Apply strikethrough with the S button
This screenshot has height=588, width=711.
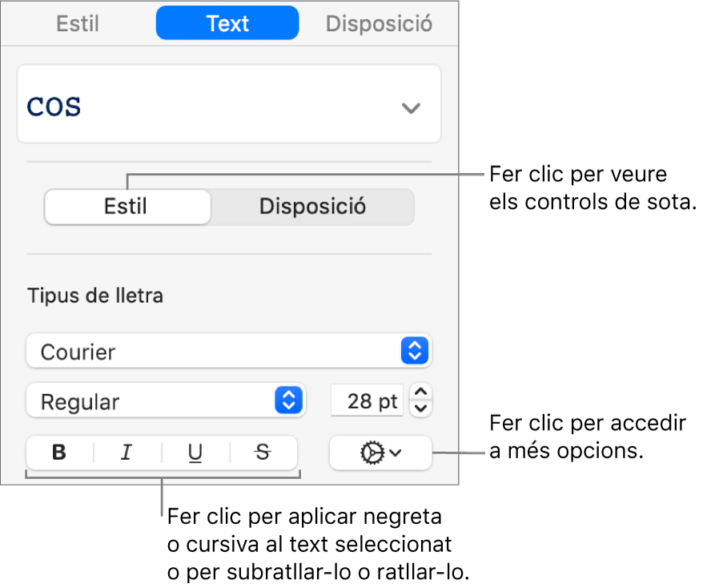click(x=263, y=453)
